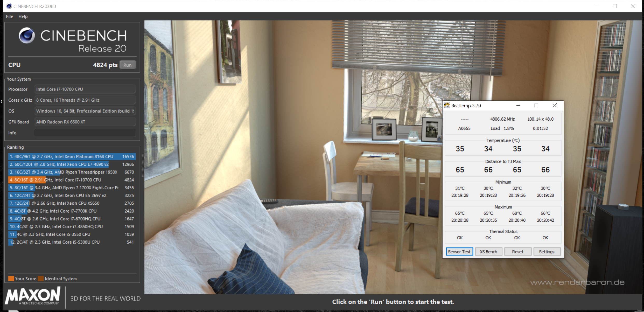Select the Threadripper 1950X ranking row

72,172
